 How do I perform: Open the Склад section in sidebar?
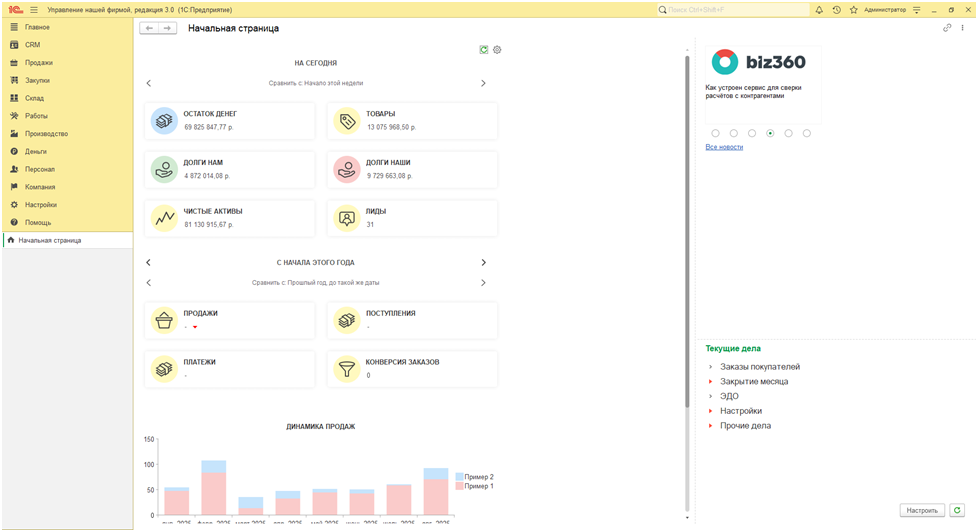tap(34, 98)
